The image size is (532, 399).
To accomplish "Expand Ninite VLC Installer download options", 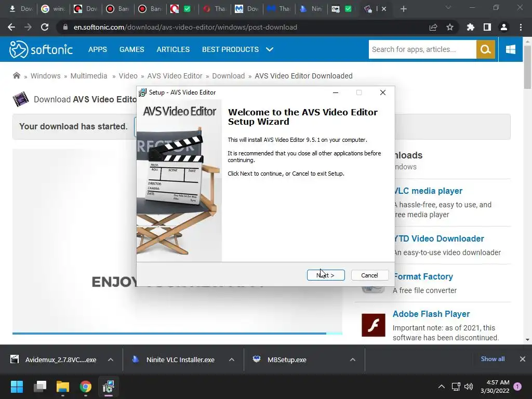I will (x=232, y=360).
